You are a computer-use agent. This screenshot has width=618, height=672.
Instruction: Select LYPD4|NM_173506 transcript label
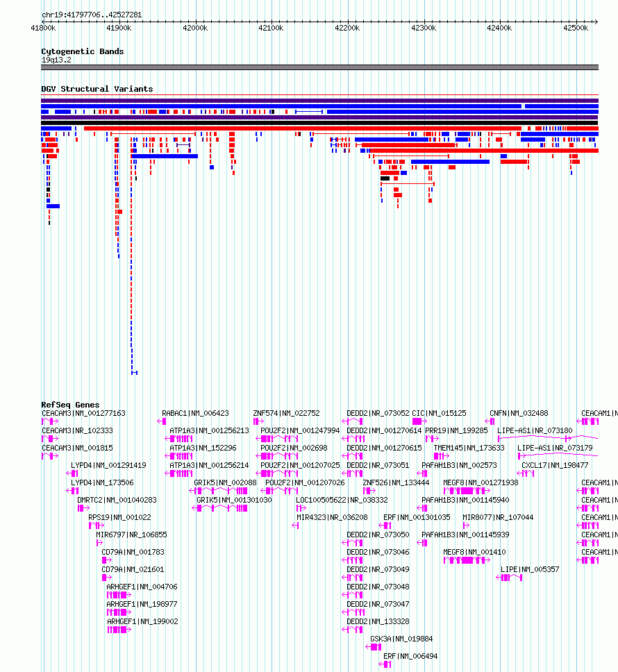coord(102,482)
